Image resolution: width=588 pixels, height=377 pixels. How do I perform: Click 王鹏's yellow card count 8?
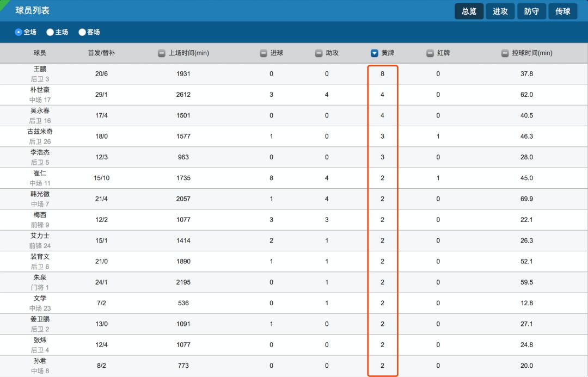point(383,74)
